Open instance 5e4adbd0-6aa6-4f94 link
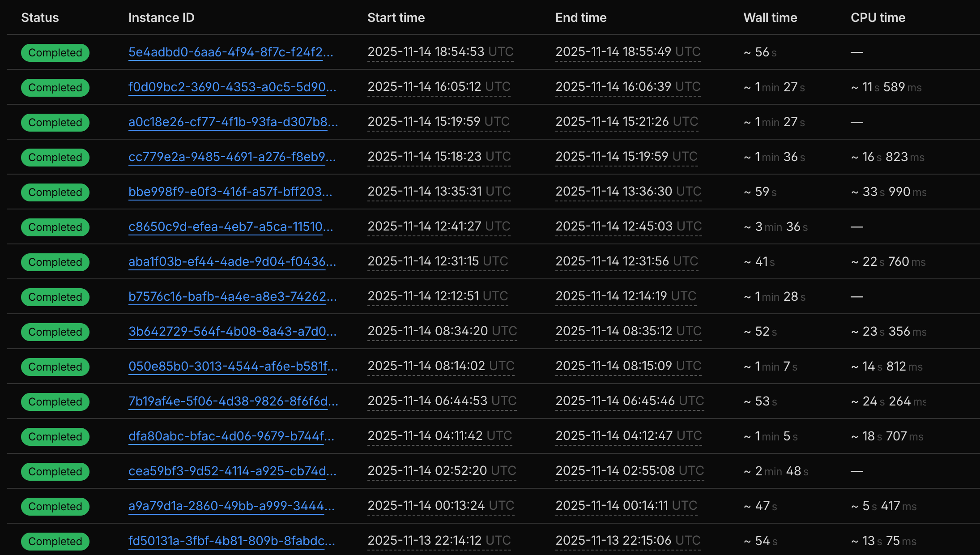Viewport: 980px width, 555px height. click(x=230, y=52)
